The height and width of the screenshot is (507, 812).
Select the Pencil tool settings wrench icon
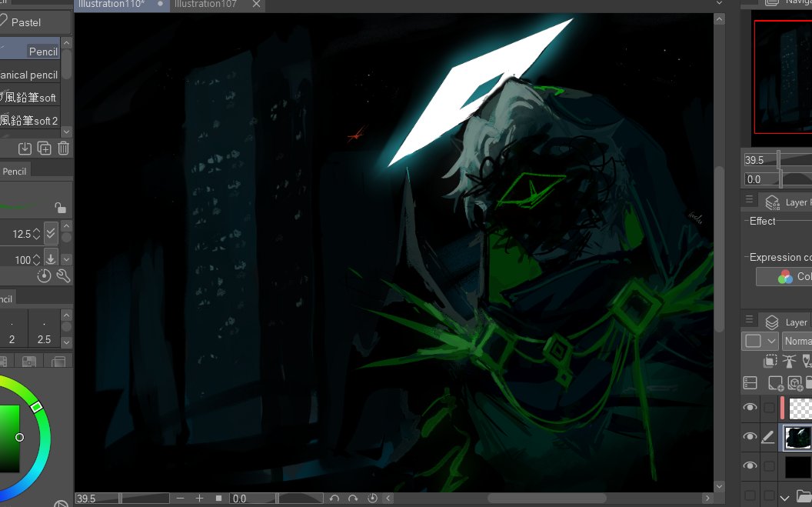click(x=64, y=275)
